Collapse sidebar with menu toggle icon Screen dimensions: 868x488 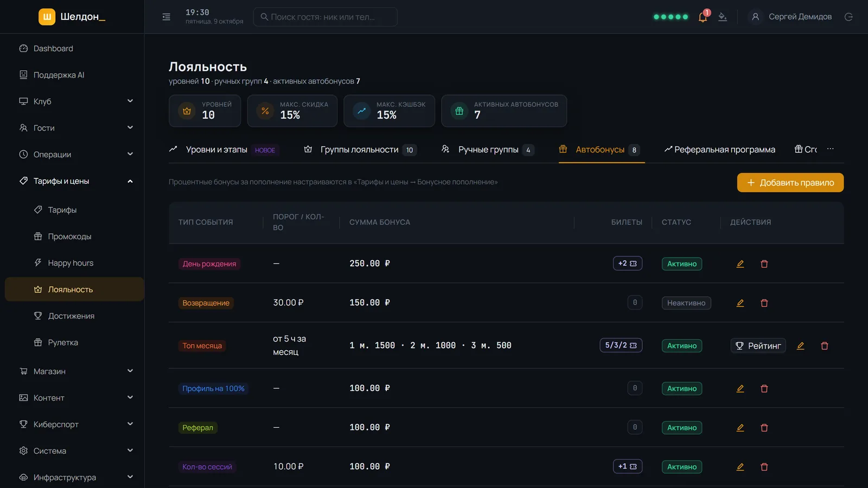click(167, 17)
